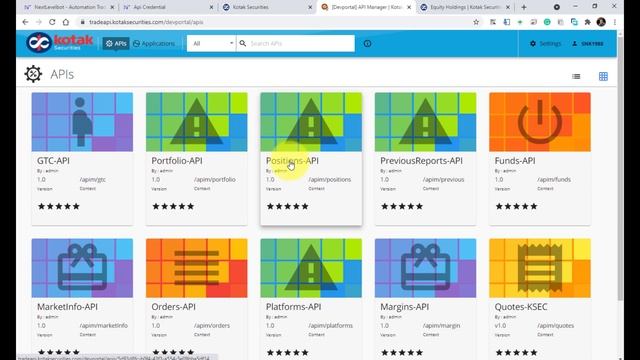This screenshot has width=640, height=360.
Task: Open the browser extensions puzzle icon
Action: coord(587,22)
